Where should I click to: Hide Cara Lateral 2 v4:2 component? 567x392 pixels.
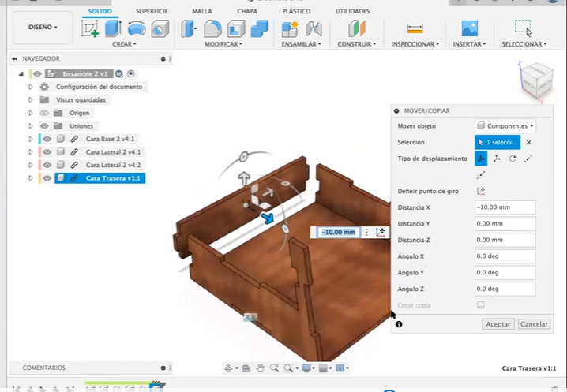(x=47, y=165)
